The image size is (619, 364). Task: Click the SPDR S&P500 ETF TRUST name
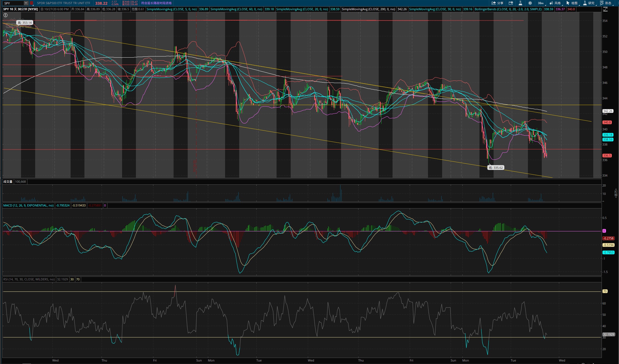click(x=64, y=3)
